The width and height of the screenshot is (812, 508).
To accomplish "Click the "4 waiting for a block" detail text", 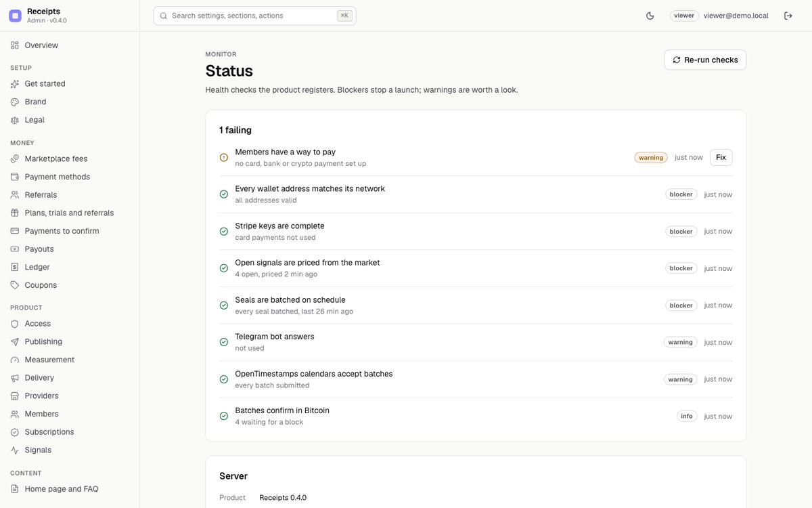I will (x=269, y=422).
